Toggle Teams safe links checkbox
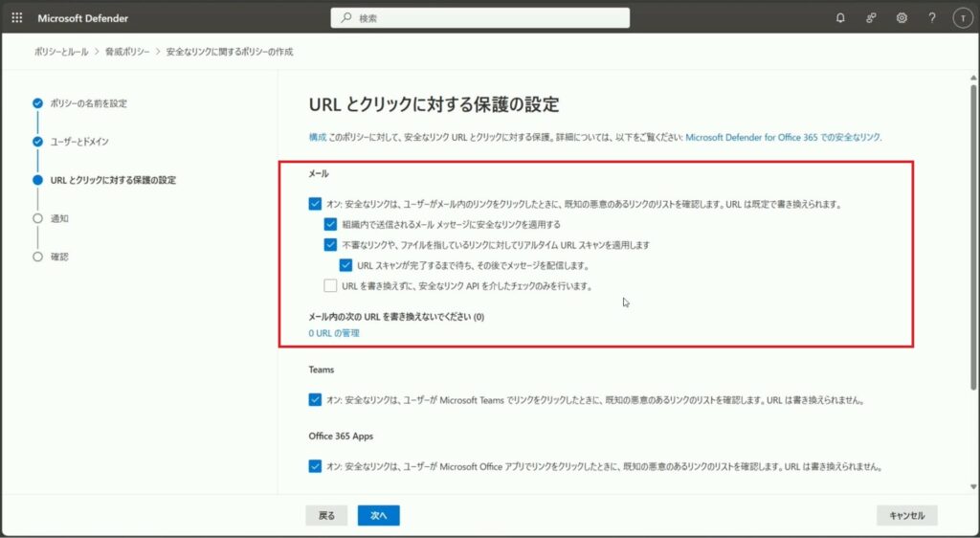The height and width of the screenshot is (538, 980). coord(315,400)
